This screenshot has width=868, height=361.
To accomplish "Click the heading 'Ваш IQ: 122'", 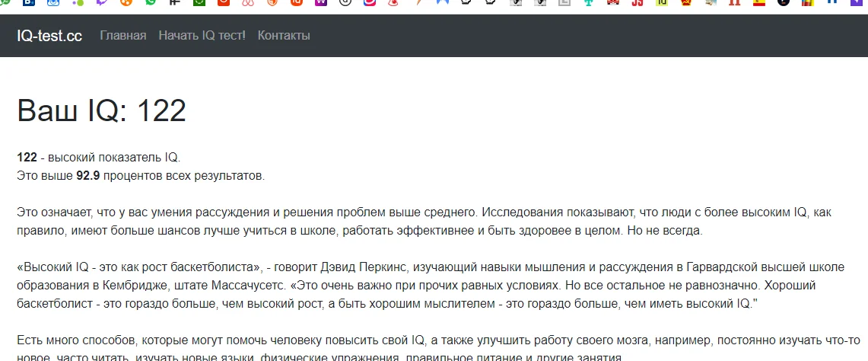I will 101,110.
